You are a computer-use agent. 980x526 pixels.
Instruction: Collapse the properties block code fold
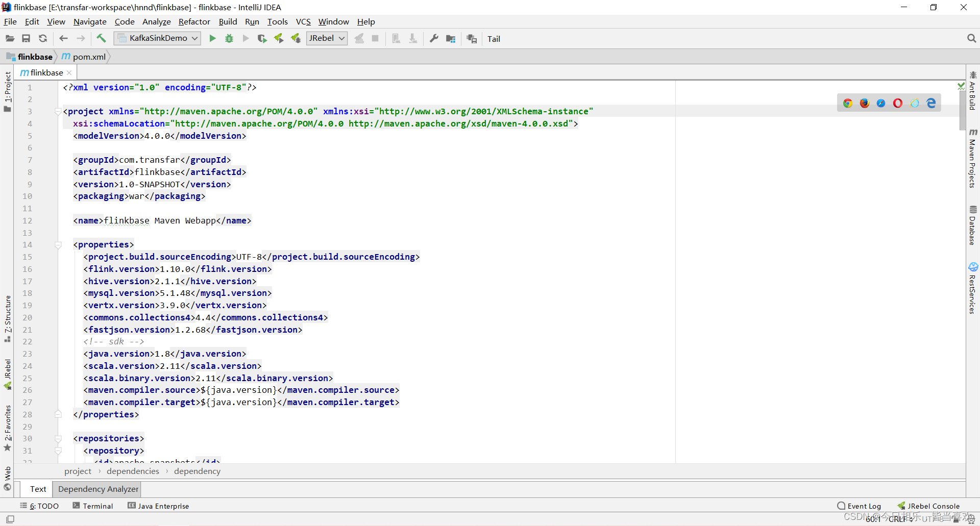click(58, 245)
